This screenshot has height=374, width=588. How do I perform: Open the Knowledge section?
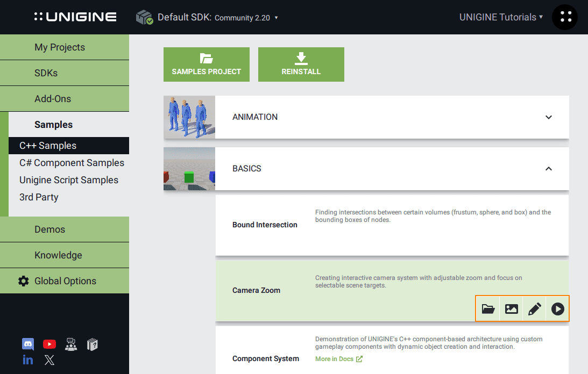coord(65,255)
